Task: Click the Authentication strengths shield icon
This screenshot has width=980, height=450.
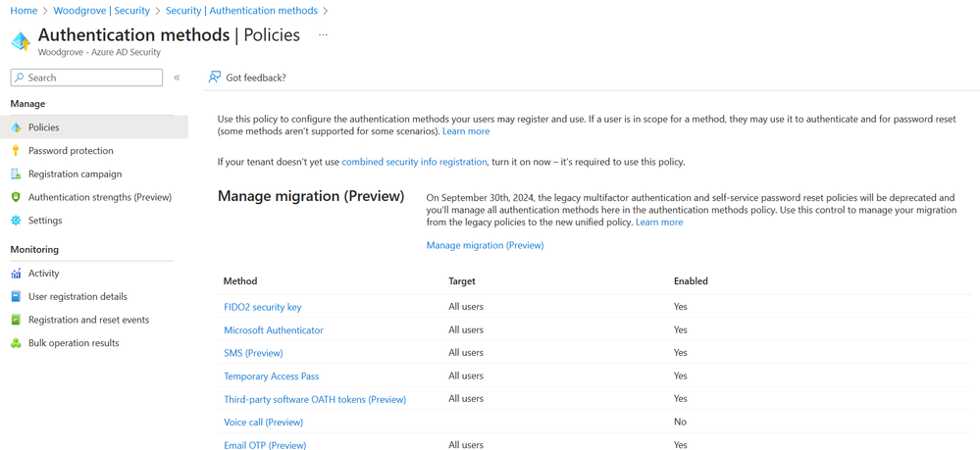Action: coord(17,197)
